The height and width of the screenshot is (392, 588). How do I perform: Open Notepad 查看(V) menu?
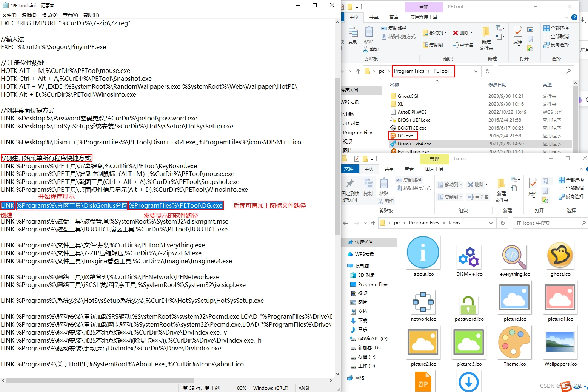point(70,15)
